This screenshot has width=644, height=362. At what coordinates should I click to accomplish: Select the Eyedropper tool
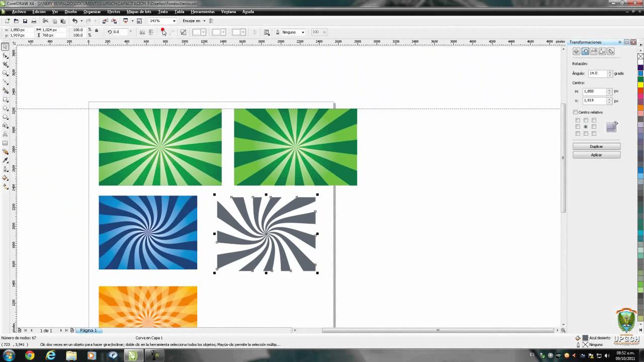pos(6,160)
